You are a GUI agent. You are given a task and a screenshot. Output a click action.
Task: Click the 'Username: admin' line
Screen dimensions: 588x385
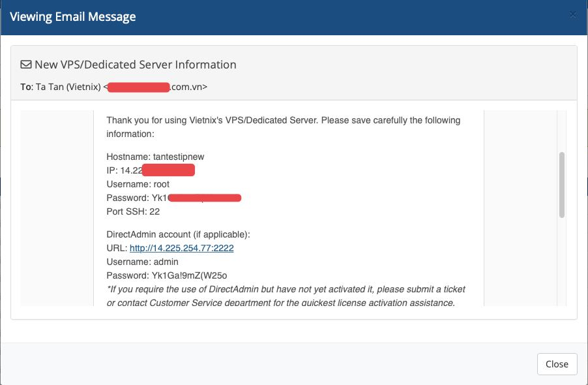pyautogui.click(x=143, y=262)
